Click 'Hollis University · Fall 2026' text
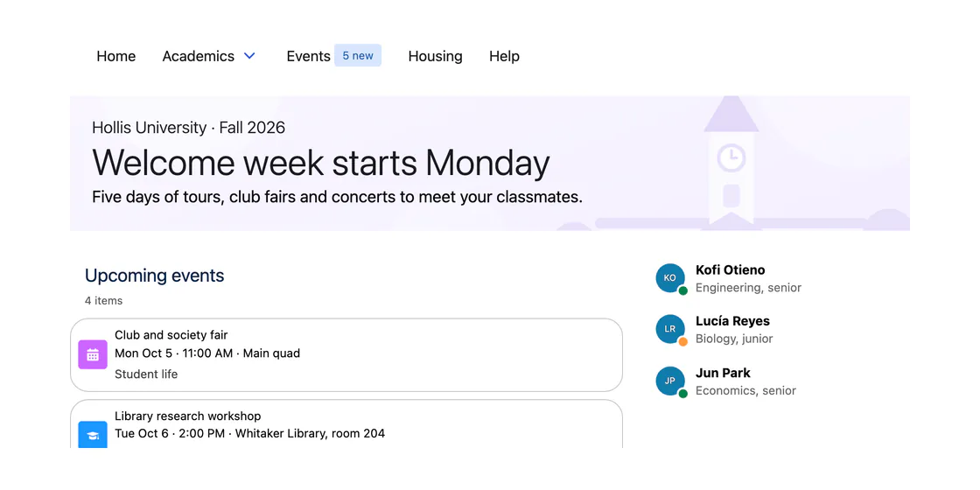Viewport: 980px width, 490px height. [x=188, y=128]
